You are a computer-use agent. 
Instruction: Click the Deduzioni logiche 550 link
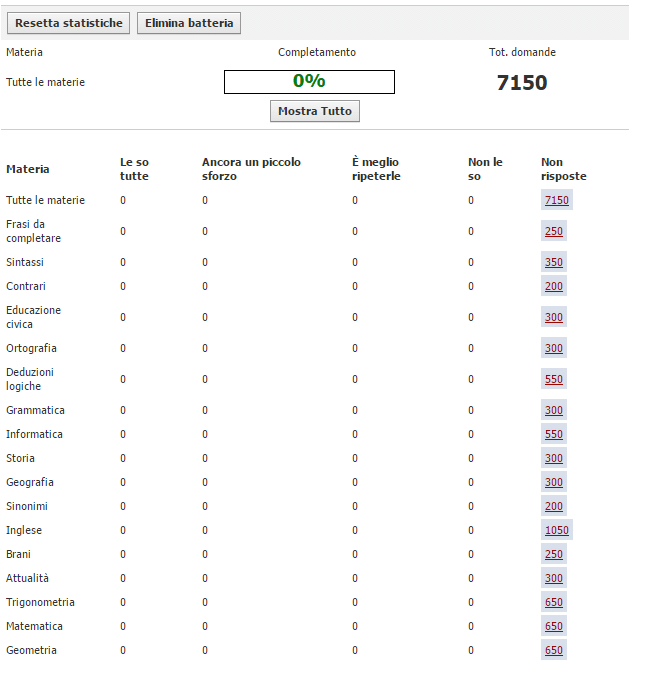554,379
